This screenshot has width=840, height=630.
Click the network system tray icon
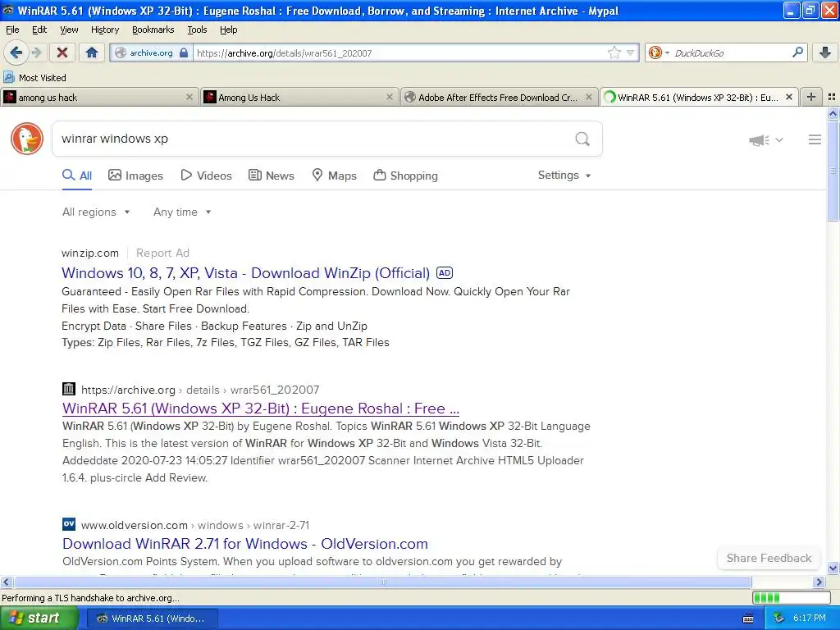click(x=778, y=618)
